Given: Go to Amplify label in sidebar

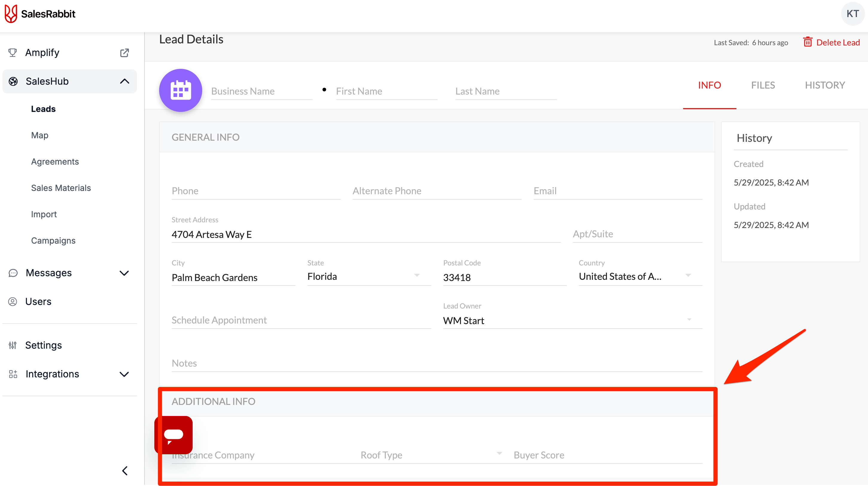Looking at the screenshot, I should click(x=42, y=53).
